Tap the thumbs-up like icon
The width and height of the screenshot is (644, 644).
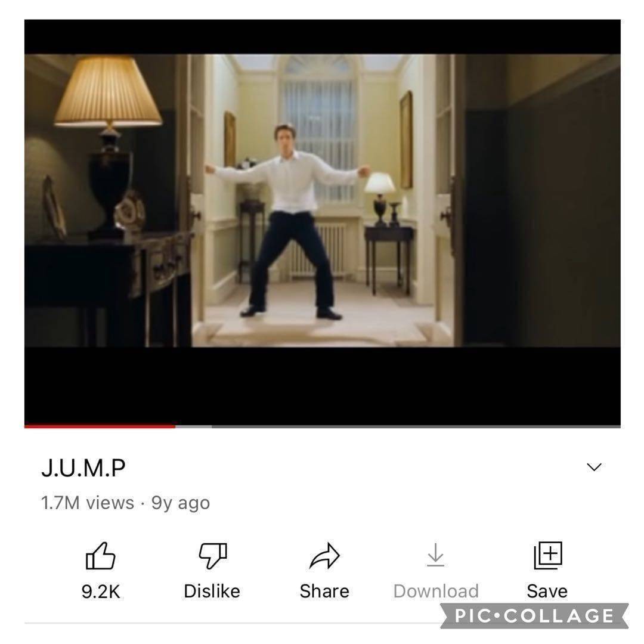(100, 556)
